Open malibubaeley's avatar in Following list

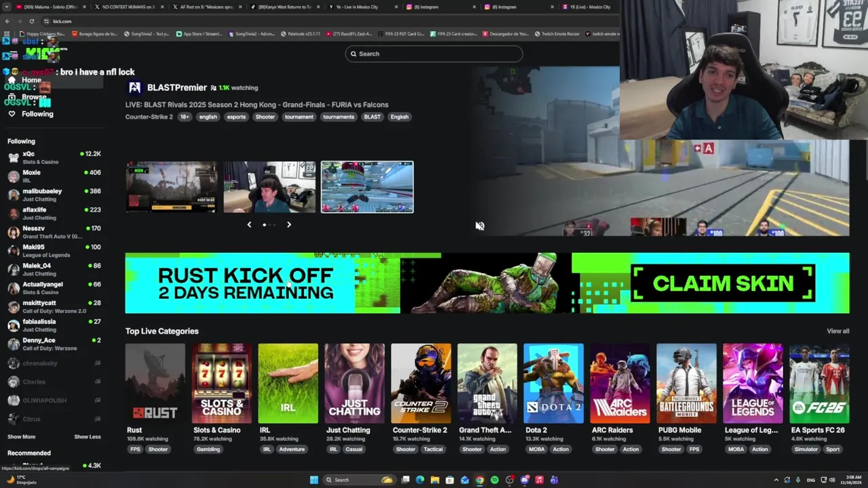click(x=14, y=195)
